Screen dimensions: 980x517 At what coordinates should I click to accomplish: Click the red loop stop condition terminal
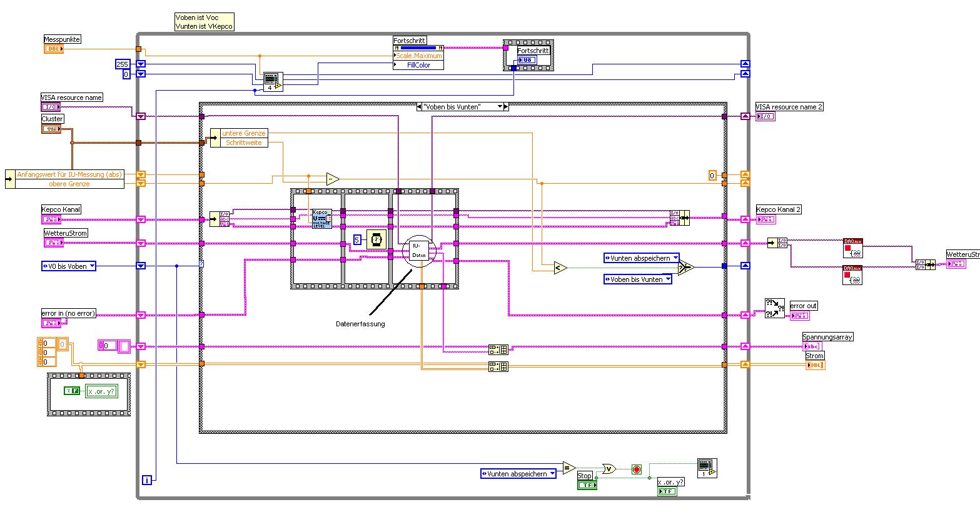pyautogui.click(x=637, y=469)
